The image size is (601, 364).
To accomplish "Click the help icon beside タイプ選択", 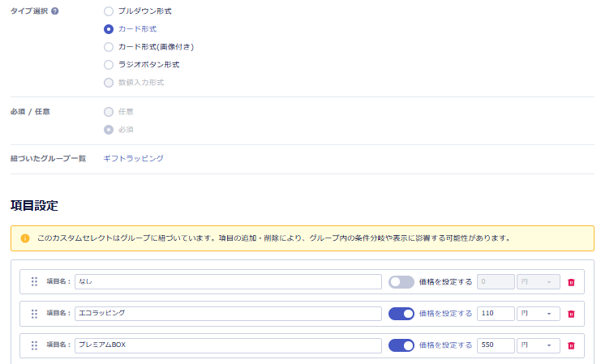I will click(x=55, y=11).
